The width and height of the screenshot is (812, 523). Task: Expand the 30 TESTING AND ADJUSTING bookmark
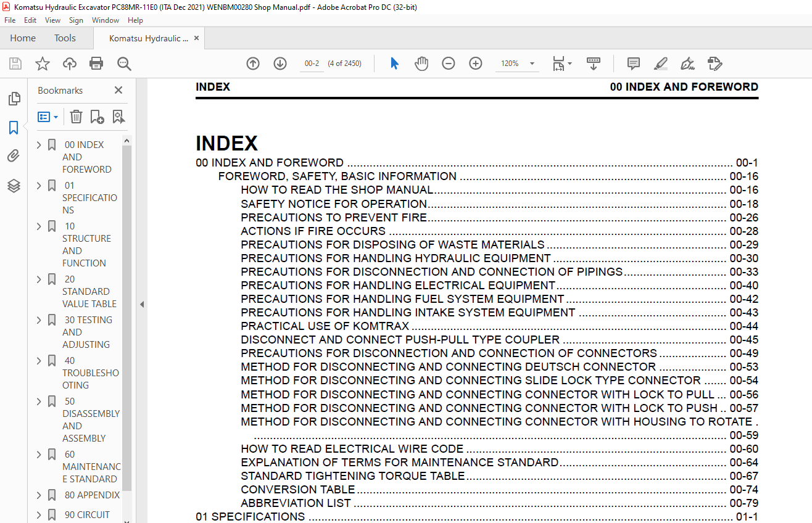point(39,320)
